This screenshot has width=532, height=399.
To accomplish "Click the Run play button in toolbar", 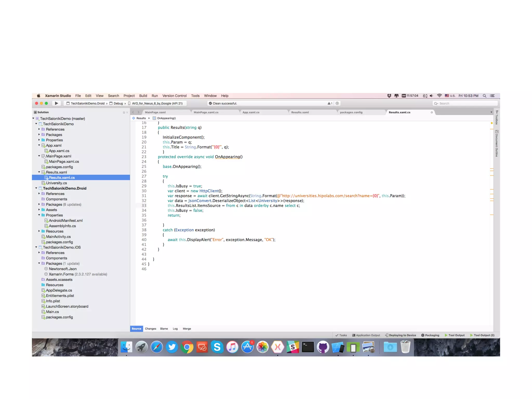I will pyautogui.click(x=56, y=103).
